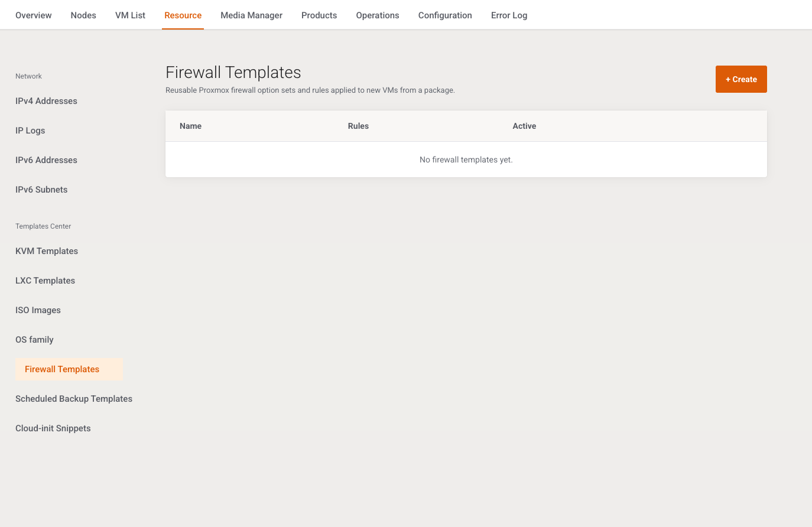Click the Rules column header
Image resolution: width=812 pixels, height=527 pixels.
pos(358,126)
